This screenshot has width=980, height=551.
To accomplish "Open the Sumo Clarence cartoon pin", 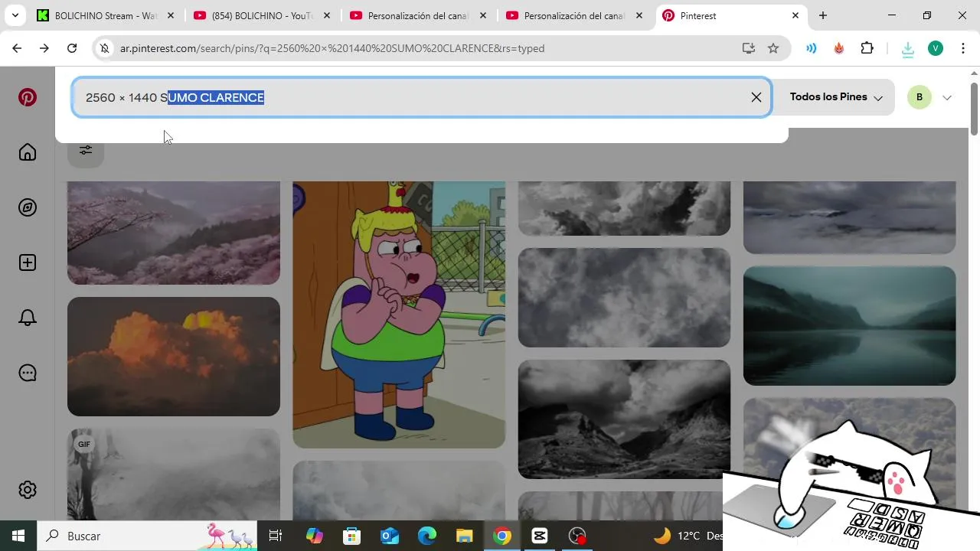I will point(399,315).
